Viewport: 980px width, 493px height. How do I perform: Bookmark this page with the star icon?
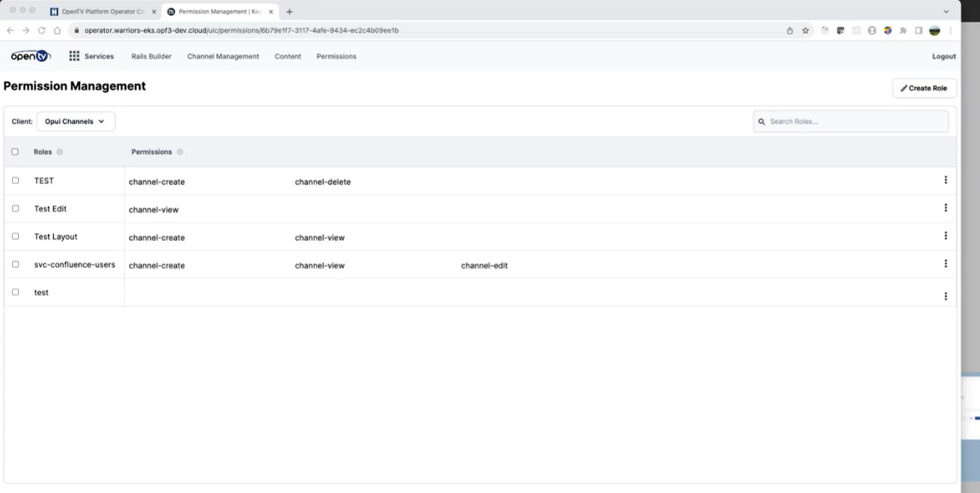coord(806,31)
